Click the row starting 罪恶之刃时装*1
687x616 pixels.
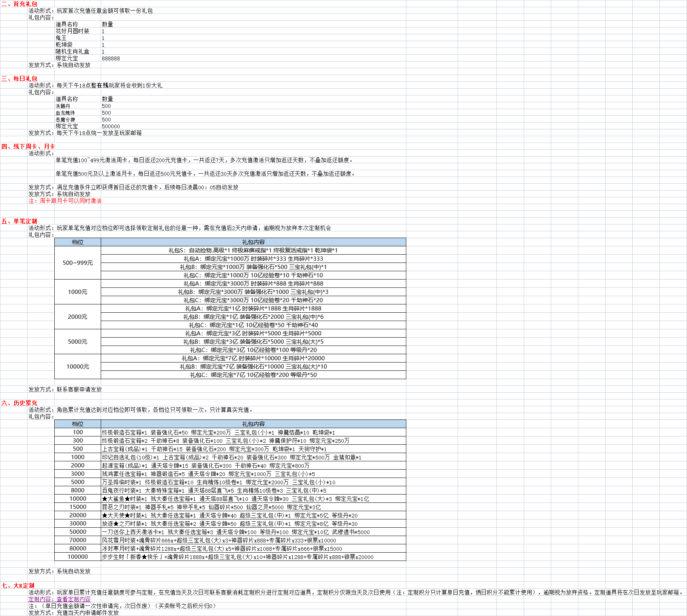(253, 507)
